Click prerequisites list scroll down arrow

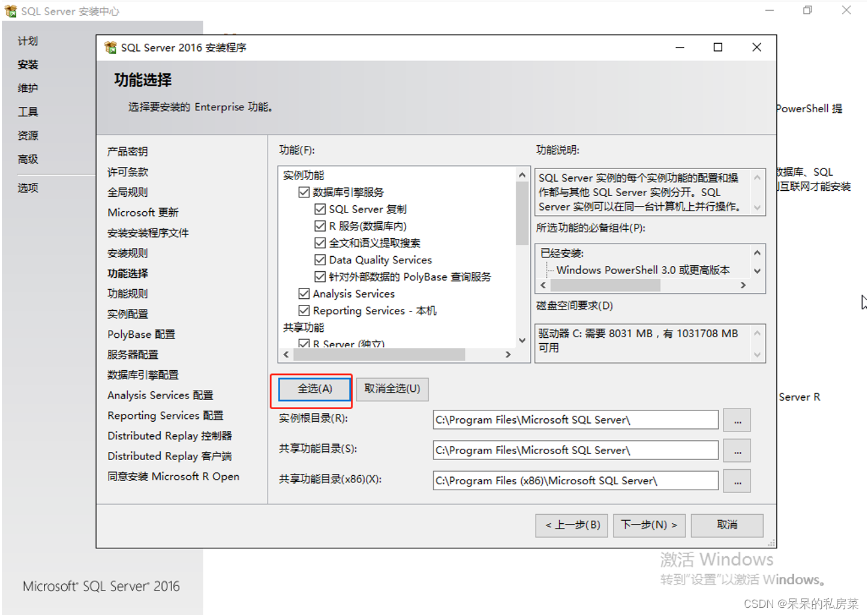757,271
